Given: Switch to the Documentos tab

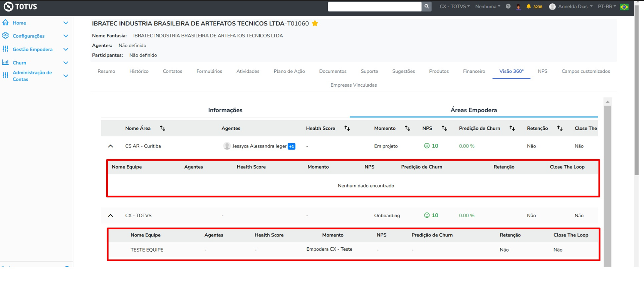Looking at the screenshot, I should (x=333, y=71).
